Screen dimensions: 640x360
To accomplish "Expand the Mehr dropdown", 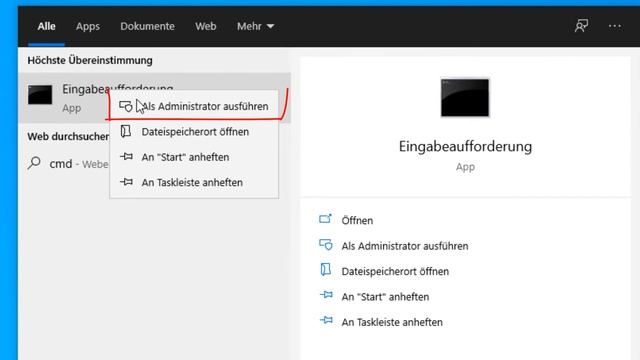I will 256,26.
